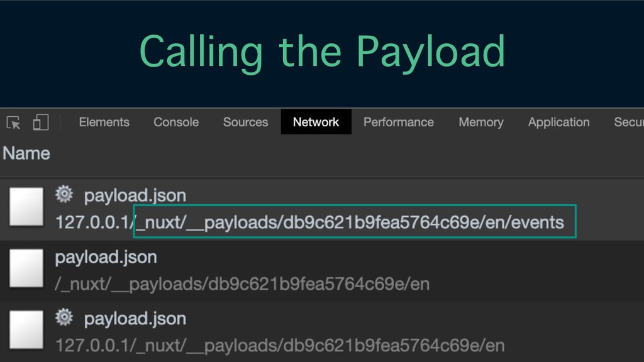Open the Sources tab
Viewport: 644px width, 362px height.
point(246,122)
